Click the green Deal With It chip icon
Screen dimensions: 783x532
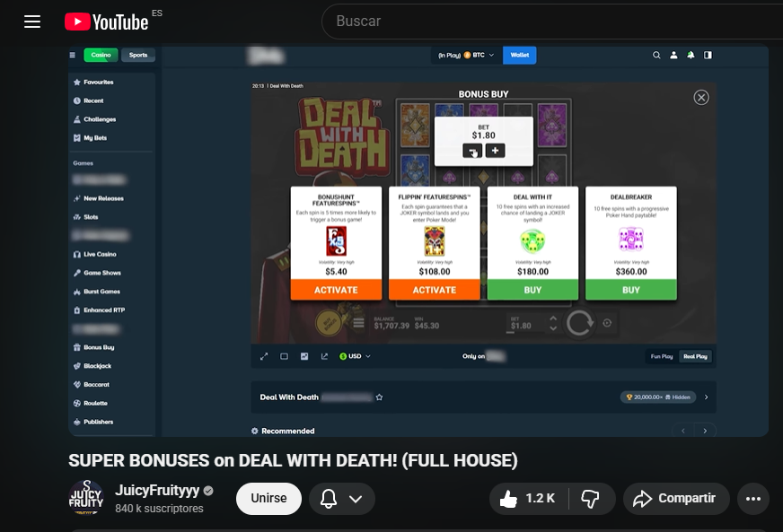click(x=532, y=241)
